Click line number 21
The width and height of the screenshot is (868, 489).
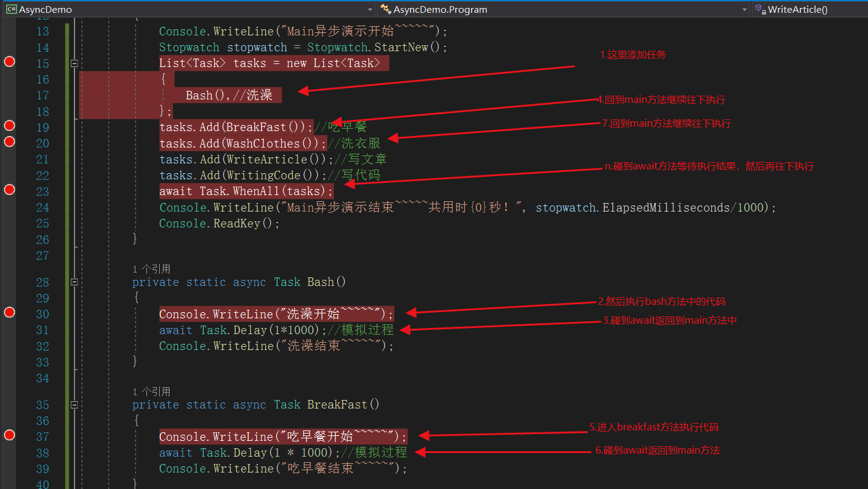(x=43, y=159)
